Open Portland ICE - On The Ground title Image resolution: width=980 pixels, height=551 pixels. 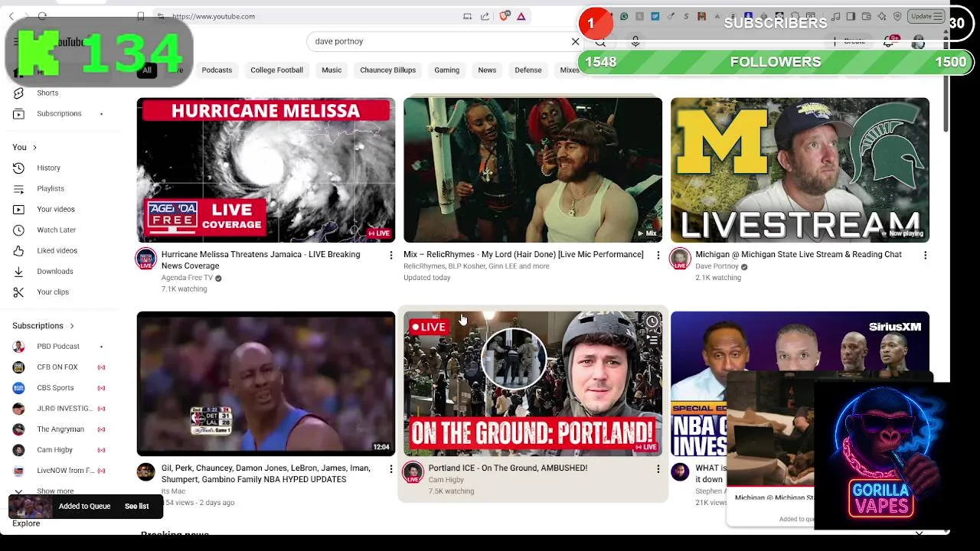(508, 468)
